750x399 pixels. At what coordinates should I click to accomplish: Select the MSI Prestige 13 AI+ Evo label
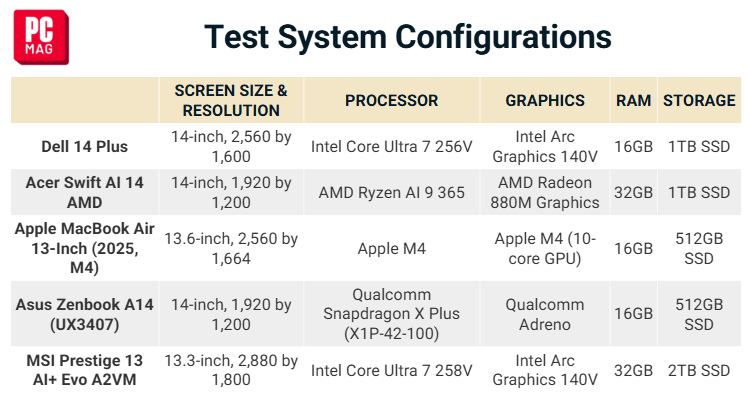click(85, 370)
